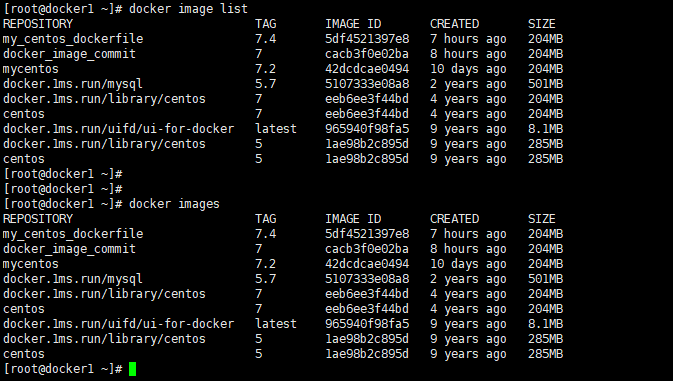The image size is (673, 381).
Task: Click the typed "docker images" command
Action: [x=174, y=204]
